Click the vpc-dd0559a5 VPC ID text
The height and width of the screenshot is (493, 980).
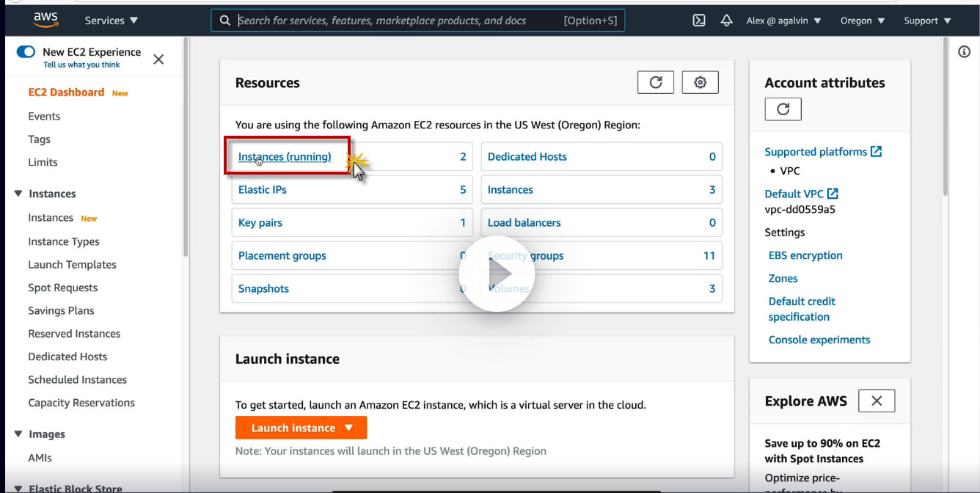pyautogui.click(x=800, y=209)
